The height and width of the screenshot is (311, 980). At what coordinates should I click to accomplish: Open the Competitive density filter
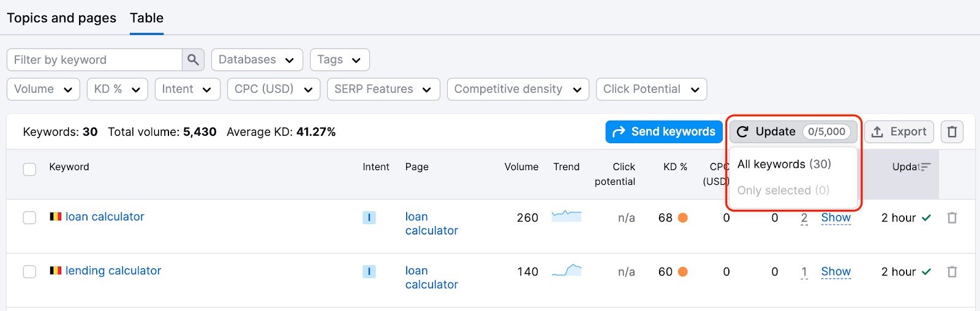518,89
